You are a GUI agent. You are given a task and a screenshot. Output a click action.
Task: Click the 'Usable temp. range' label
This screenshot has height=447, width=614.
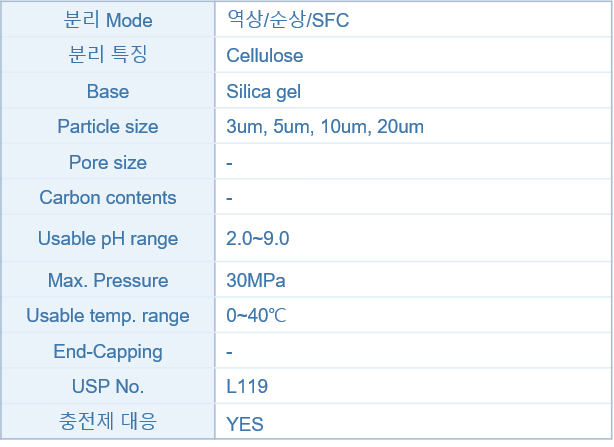[108, 315]
